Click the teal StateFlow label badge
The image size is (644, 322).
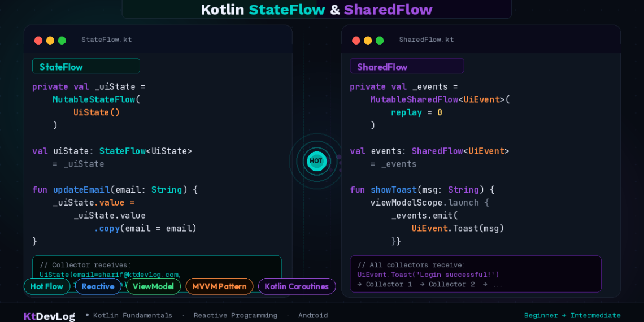tap(86, 66)
